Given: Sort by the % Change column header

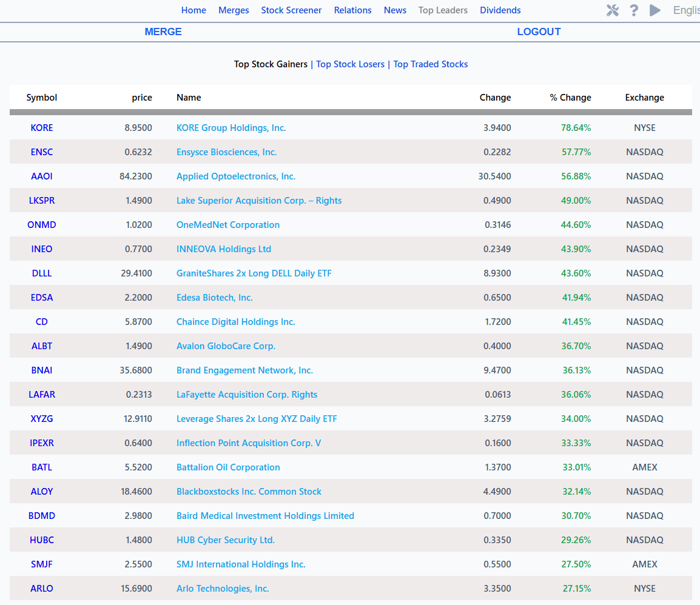Looking at the screenshot, I should pos(570,98).
